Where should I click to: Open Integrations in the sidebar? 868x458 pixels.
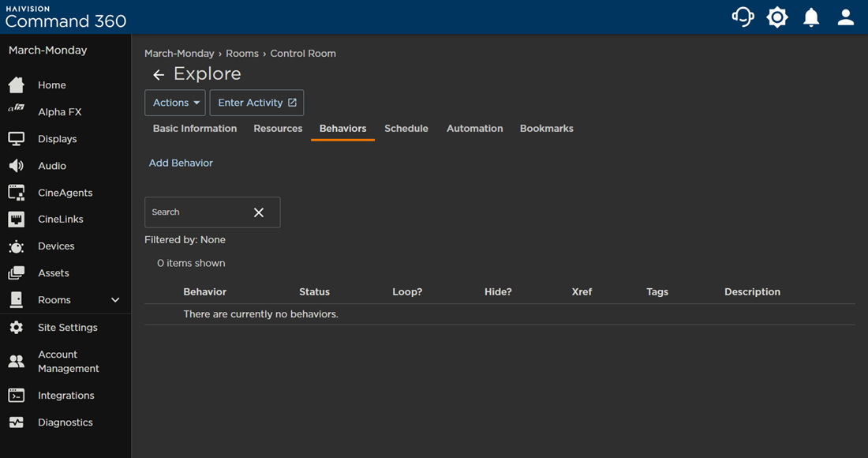click(x=65, y=396)
